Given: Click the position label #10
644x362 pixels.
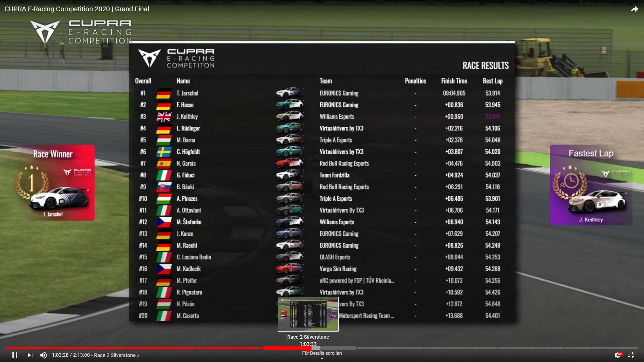Looking at the screenshot, I should pyautogui.click(x=143, y=199).
